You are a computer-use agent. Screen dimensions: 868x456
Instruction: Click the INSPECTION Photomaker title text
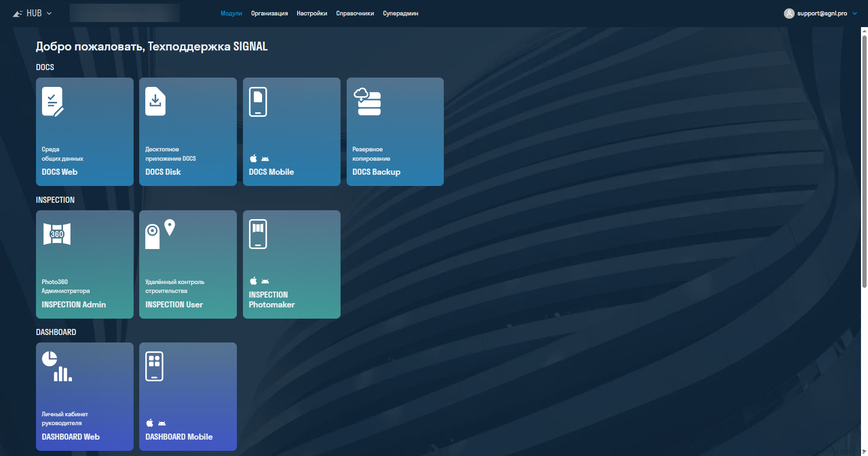coord(272,299)
